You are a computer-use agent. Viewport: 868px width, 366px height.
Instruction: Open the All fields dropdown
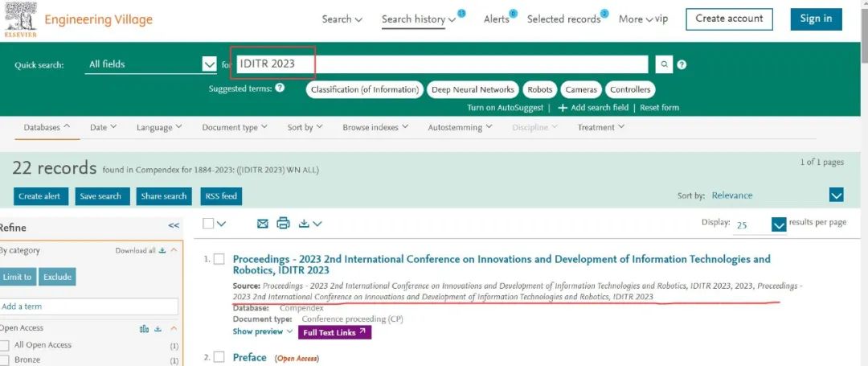(x=150, y=64)
